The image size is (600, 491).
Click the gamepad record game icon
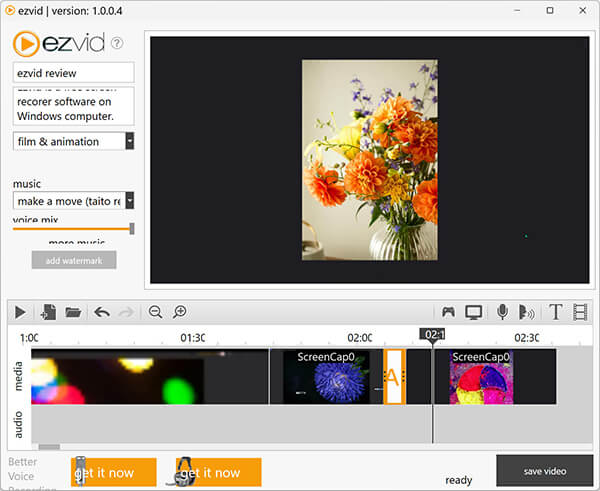point(448,312)
